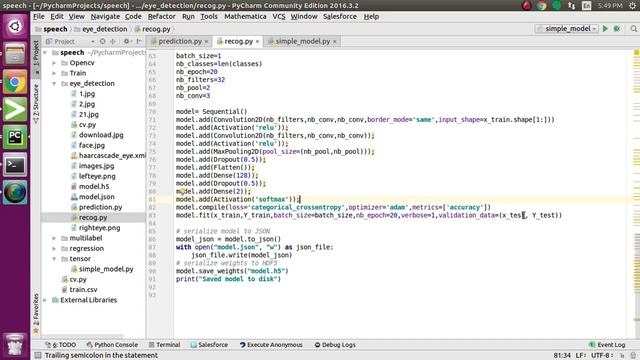Click the keyboard layout indicator

(x=587, y=5)
